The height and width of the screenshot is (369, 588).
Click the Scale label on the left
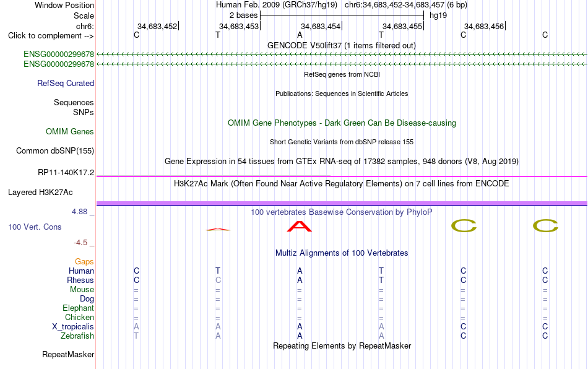point(84,15)
